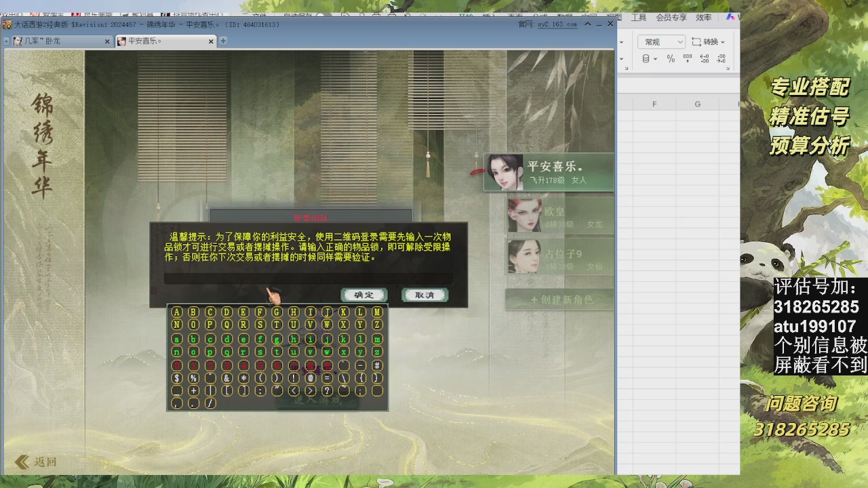This screenshot has width=868, height=488.
Task: Click the > symbol key
Action: coord(311,390)
